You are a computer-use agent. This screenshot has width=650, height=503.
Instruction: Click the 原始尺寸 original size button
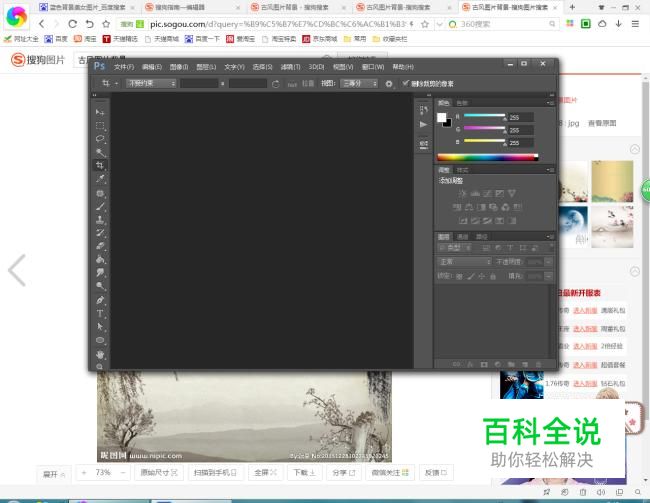[159, 472]
